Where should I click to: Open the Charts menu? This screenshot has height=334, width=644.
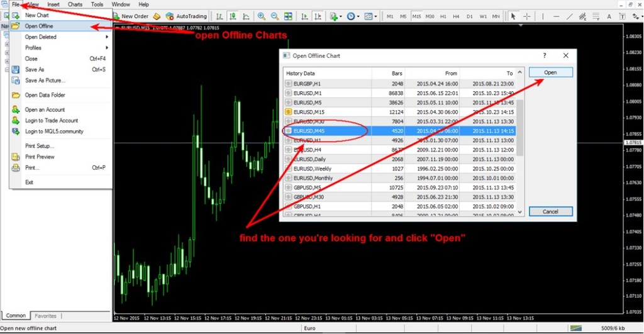coord(75,4)
